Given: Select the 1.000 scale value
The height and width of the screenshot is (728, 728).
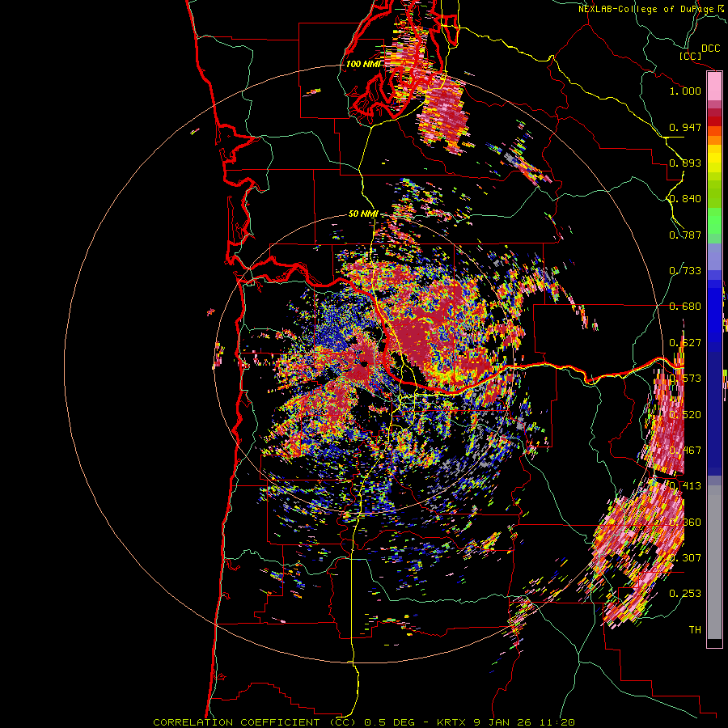Looking at the screenshot, I should pyautogui.click(x=685, y=91).
